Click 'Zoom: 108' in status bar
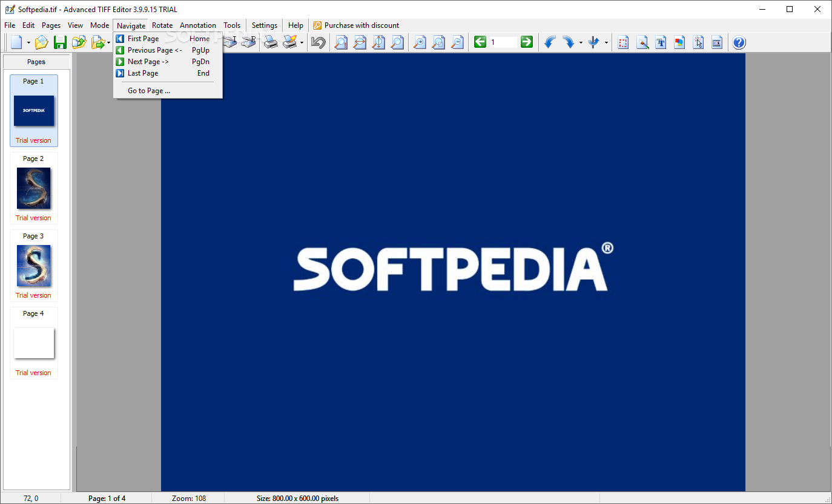Screen dimensions: 832x504 click(189, 499)
